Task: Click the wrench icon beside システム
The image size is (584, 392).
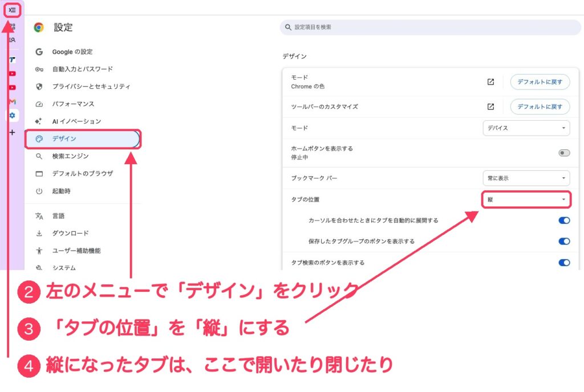Action: [x=39, y=268]
